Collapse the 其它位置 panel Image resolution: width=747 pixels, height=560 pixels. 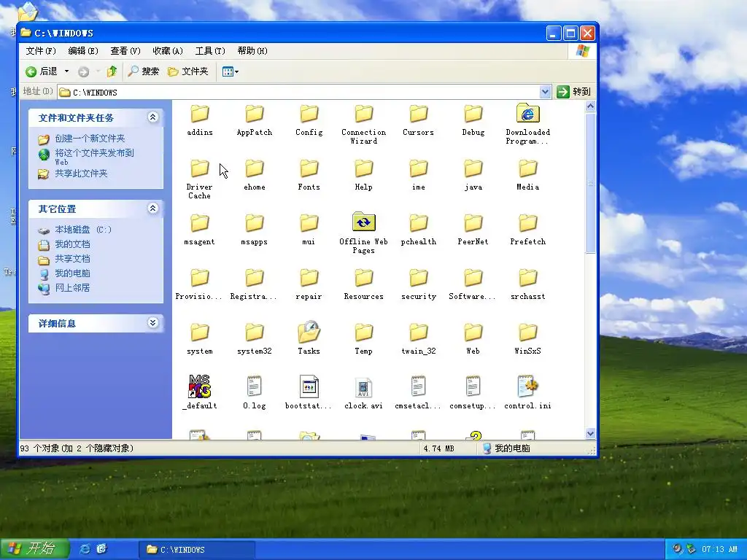[153, 208]
